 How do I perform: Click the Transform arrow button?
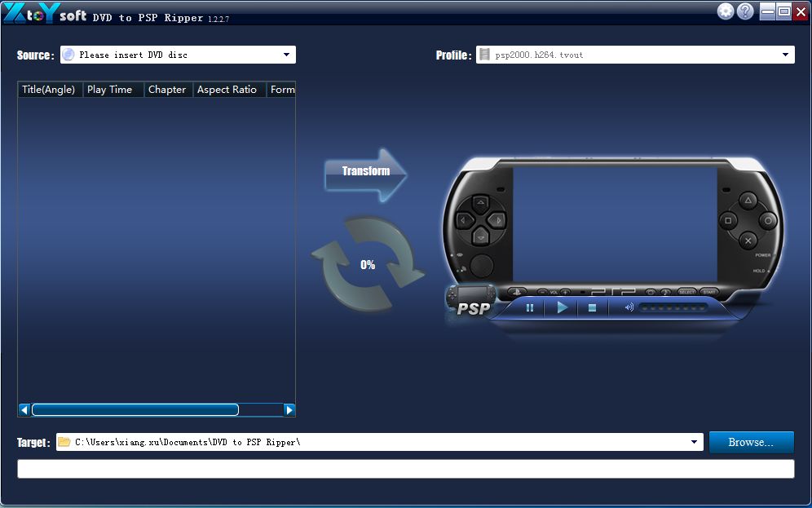tap(365, 175)
